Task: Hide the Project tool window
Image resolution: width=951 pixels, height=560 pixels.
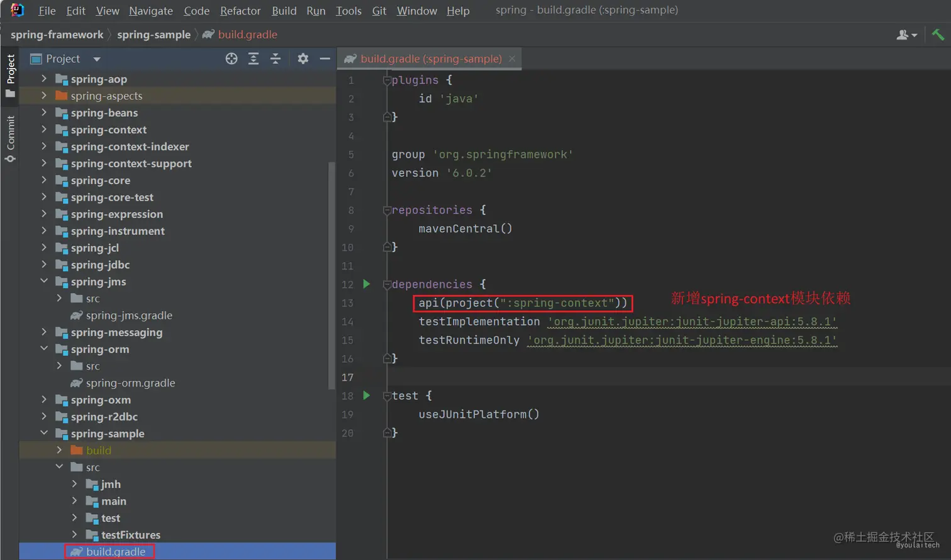Action: (325, 58)
